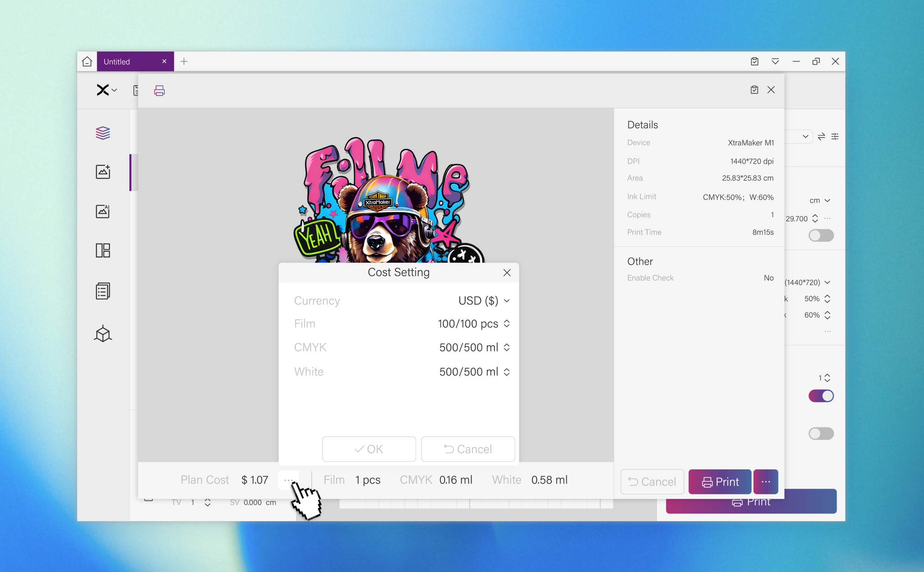Screen dimensions: 924x572
Task: Open more print options ellipsis button
Action: pos(766,482)
